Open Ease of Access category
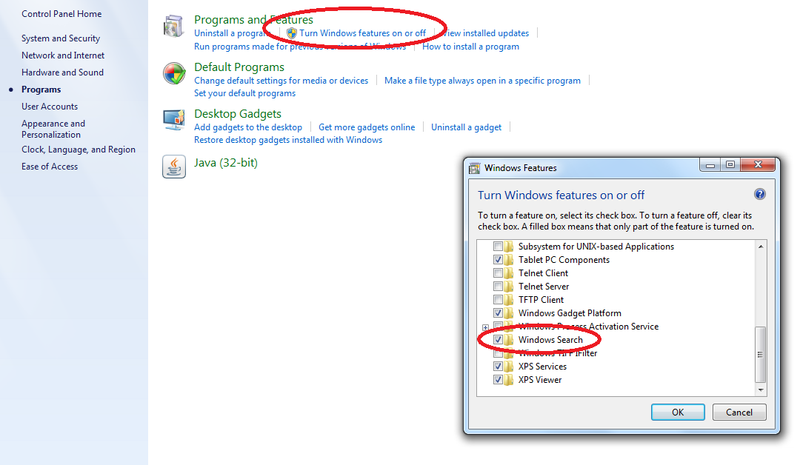The height and width of the screenshot is (465, 800). pyautogui.click(x=49, y=166)
